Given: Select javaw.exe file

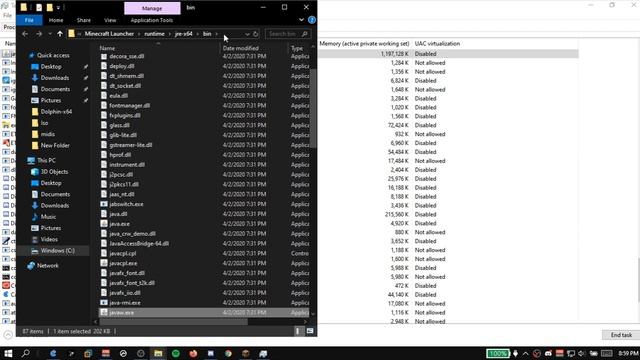Looking at the screenshot, I should [x=204, y=313].
